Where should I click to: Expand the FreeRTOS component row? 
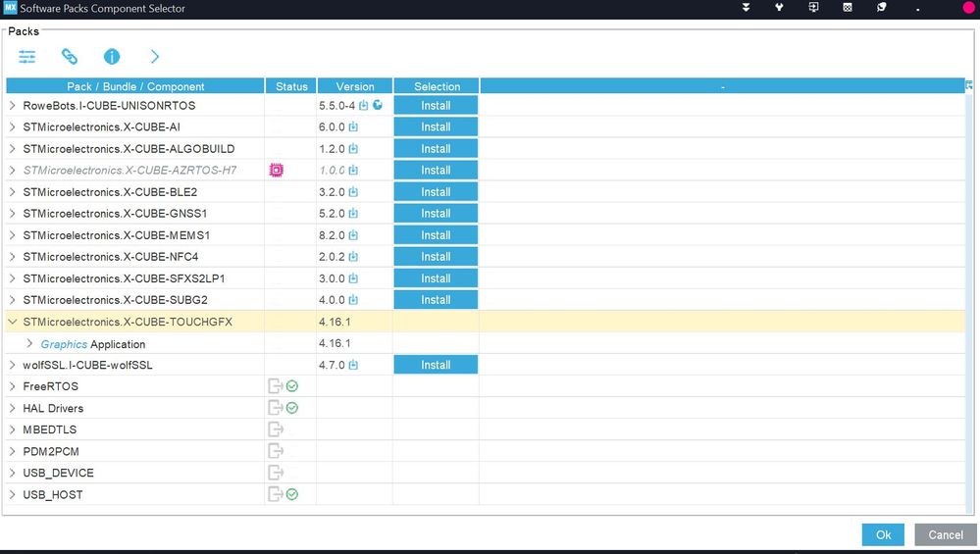point(12,386)
